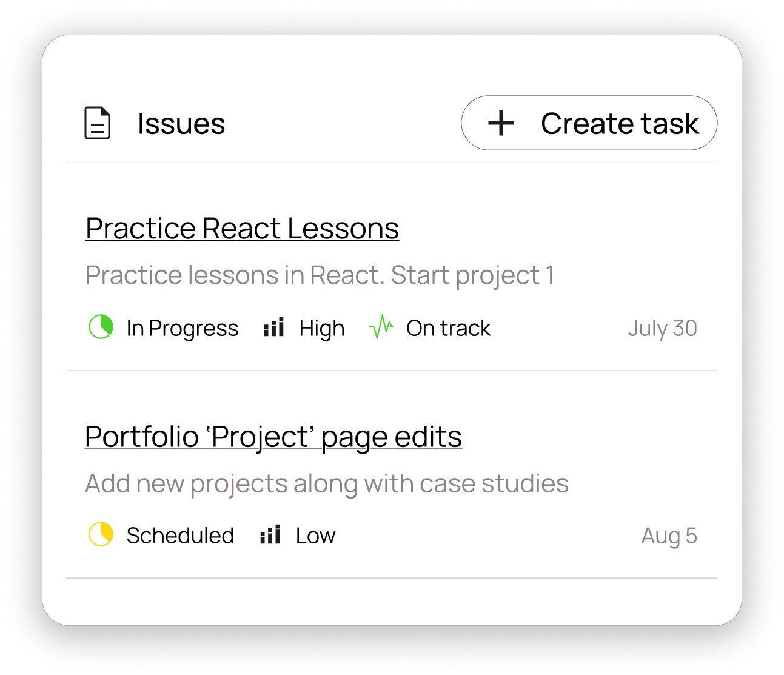784x675 pixels.
Task: Click description 'Practice lessons in React. Start project 1'
Action: [x=320, y=275]
